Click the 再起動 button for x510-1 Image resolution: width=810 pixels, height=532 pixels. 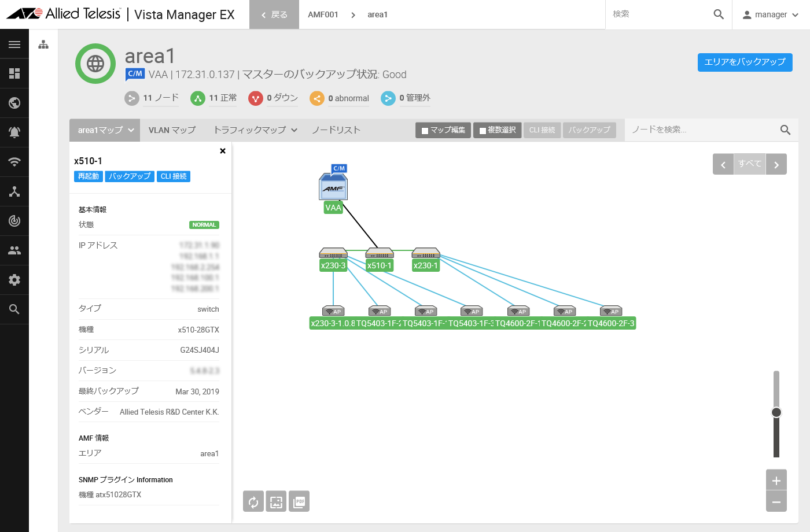tap(89, 176)
